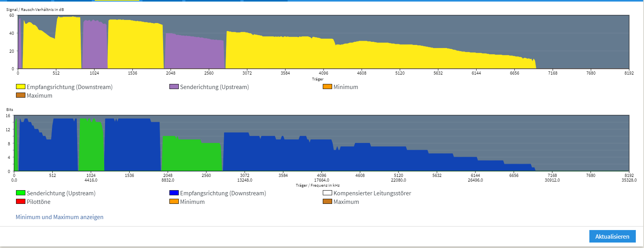Click the frequency value 13248.0
644x248 pixels.
pos(245,180)
